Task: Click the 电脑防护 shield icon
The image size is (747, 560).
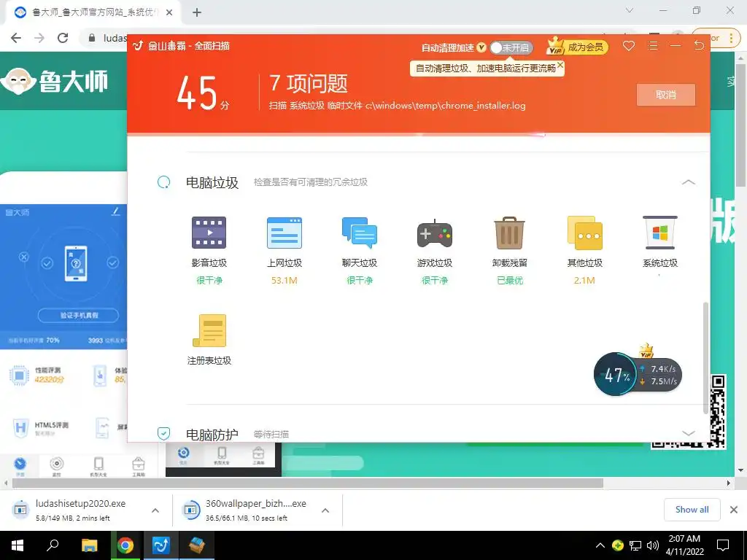Action: 163,433
